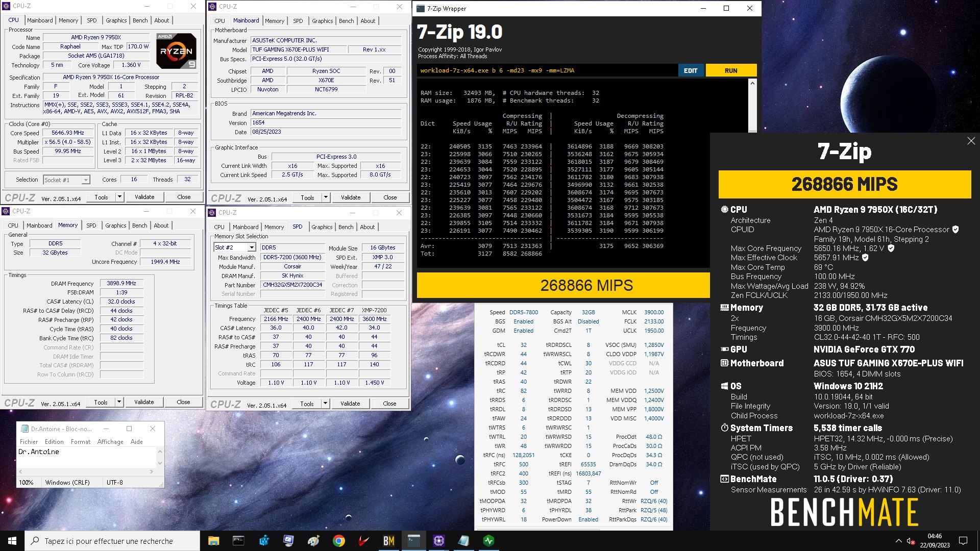Click the 7-Zip console vertical scrollbar
Screen dimensions: 980x551
pos(752,106)
